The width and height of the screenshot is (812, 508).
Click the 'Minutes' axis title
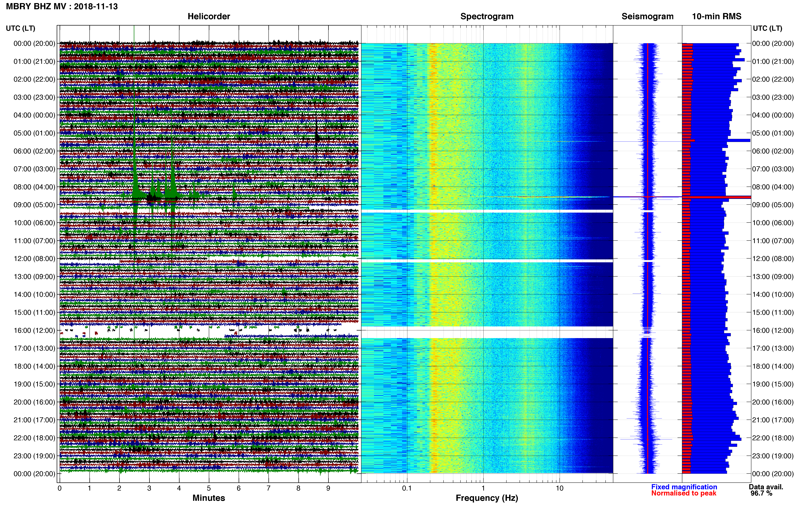pyautogui.click(x=208, y=498)
